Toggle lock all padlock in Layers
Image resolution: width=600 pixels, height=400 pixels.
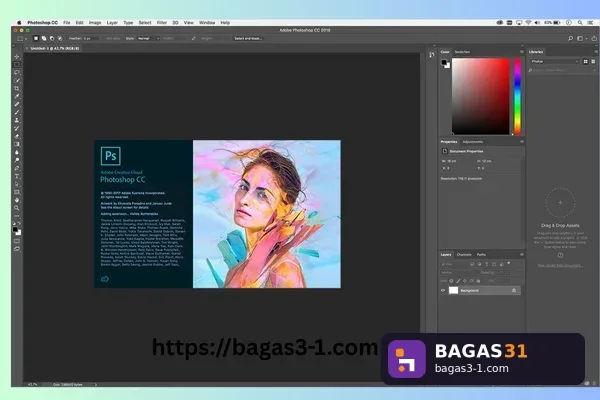coord(478,281)
